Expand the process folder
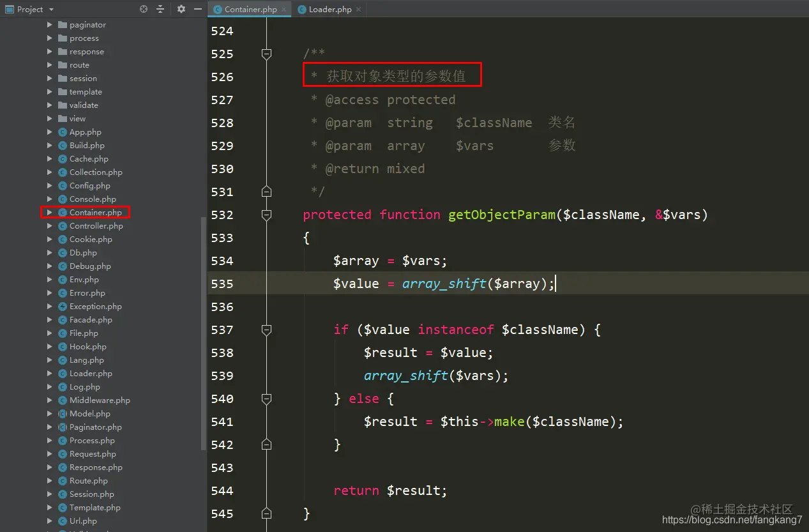 pos(50,38)
